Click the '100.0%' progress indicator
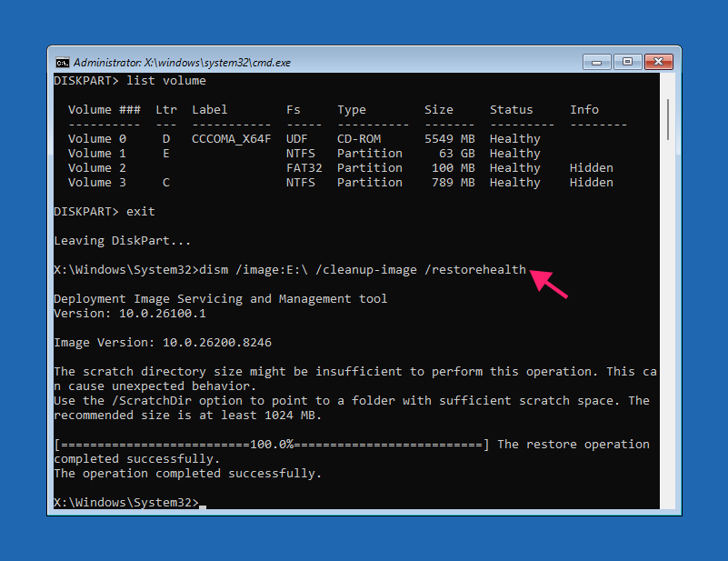 coord(272,445)
